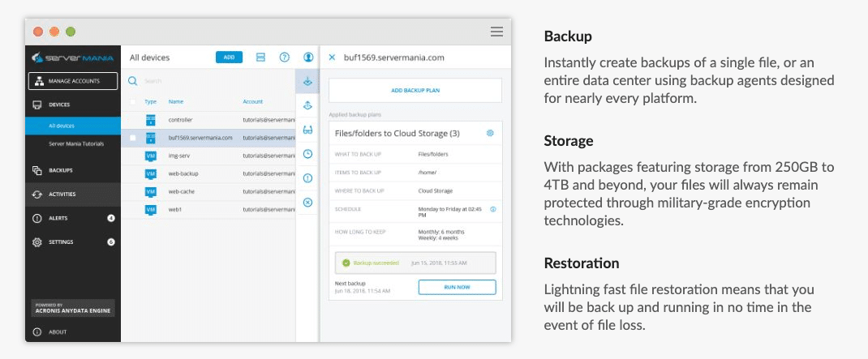Edit How long to keep retention value

(441, 234)
